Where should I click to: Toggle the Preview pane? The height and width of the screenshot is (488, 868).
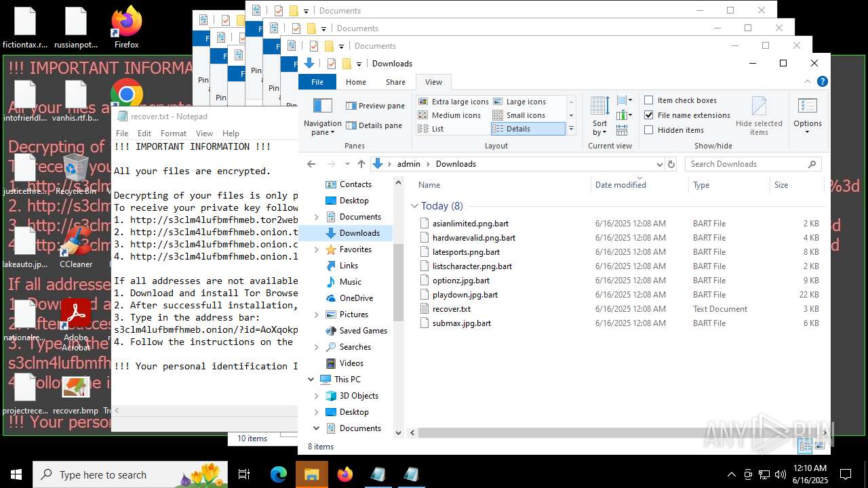click(375, 106)
